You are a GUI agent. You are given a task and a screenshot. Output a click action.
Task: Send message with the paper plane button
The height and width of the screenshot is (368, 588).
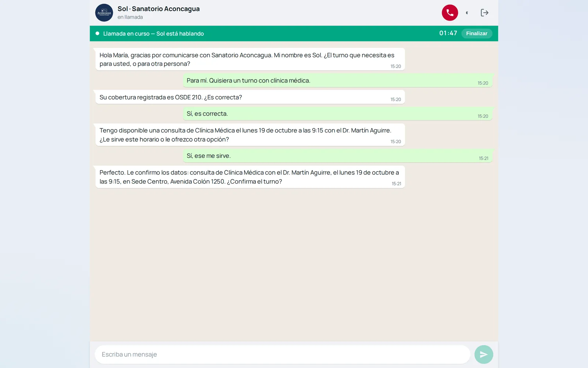click(484, 354)
